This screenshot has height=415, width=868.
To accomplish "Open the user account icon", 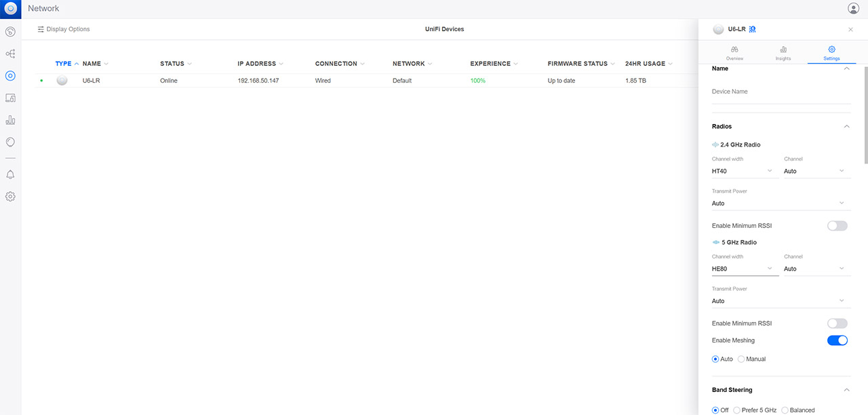I will (853, 9).
